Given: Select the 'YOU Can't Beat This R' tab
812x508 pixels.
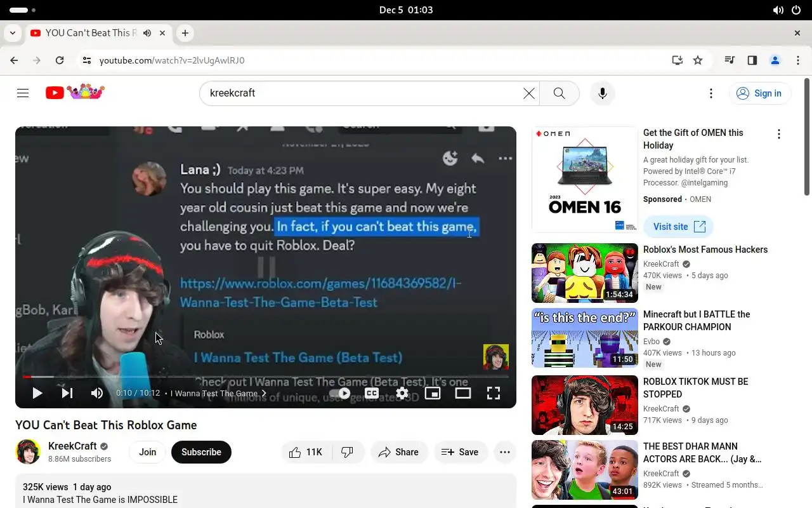Looking at the screenshot, I should tap(98, 33).
